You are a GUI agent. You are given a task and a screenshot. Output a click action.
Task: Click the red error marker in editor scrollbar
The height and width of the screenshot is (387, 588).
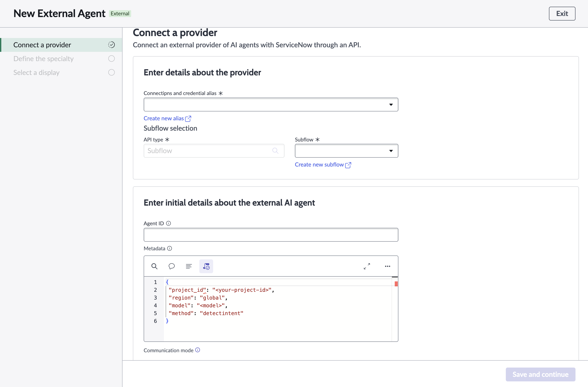pos(396,284)
